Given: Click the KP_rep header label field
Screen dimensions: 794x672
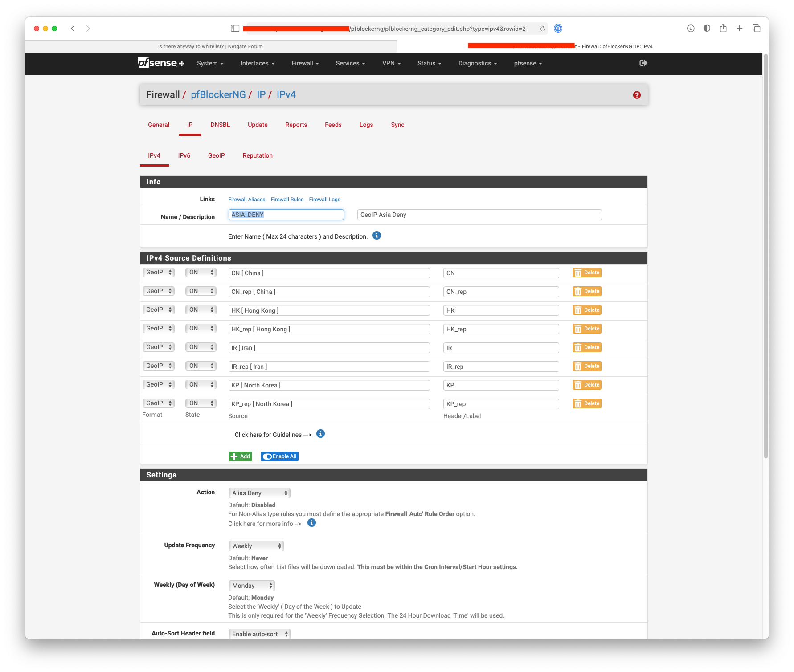Looking at the screenshot, I should point(501,404).
